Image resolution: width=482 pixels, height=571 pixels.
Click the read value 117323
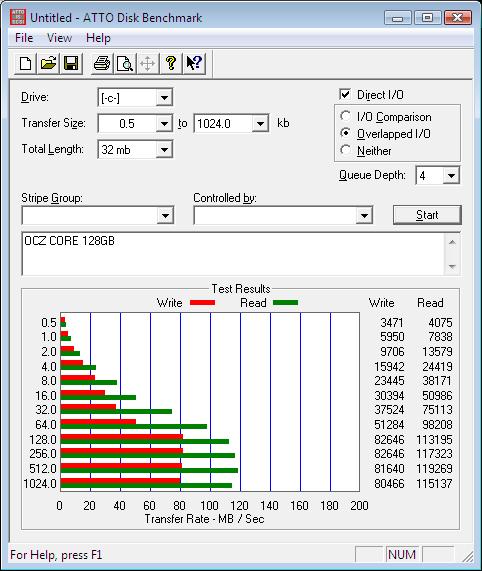(x=434, y=454)
